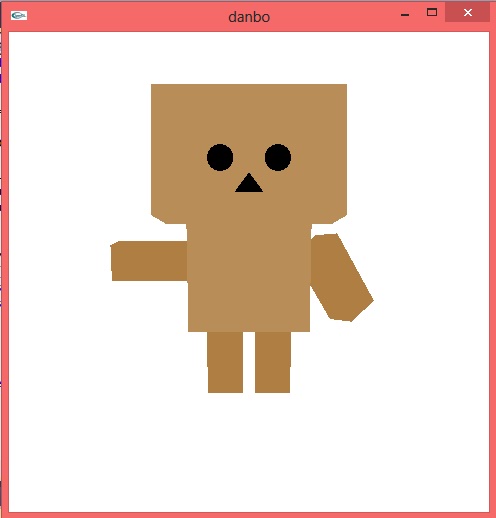The image size is (496, 518).
Task: Maximize the danbo window
Action: [x=432, y=12]
